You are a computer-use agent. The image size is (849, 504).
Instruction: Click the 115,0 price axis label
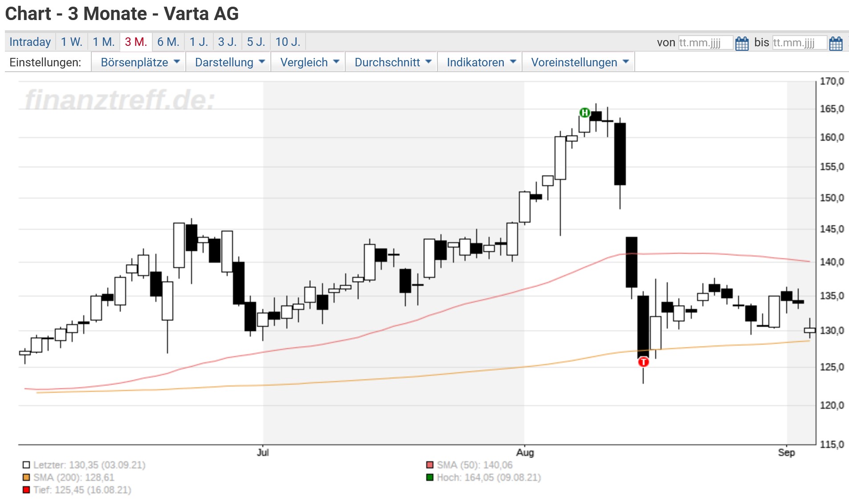pyautogui.click(x=832, y=444)
